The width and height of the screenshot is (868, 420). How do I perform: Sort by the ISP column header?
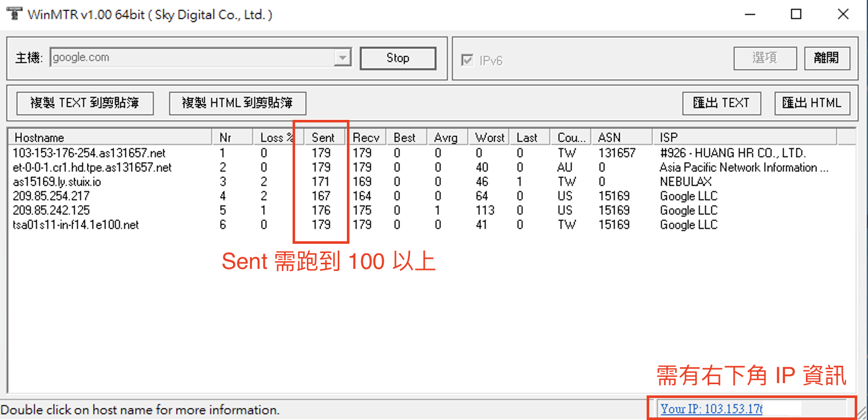(743, 137)
